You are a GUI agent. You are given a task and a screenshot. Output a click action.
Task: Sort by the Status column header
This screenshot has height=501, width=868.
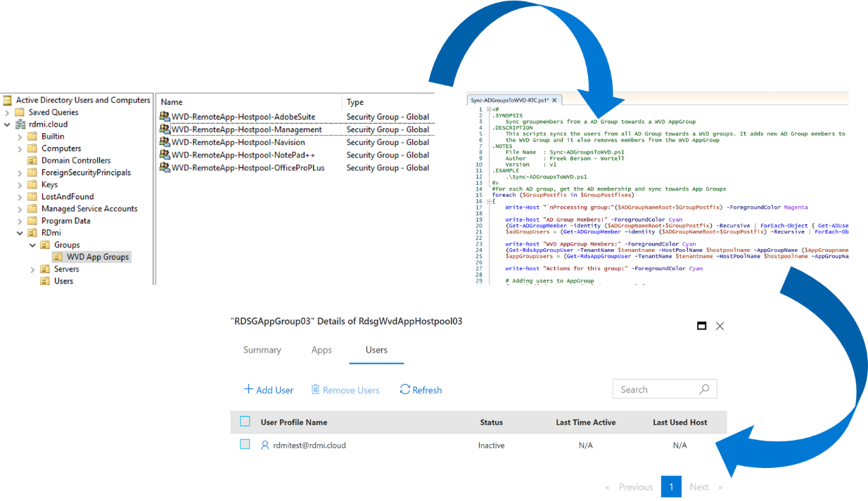tap(491, 422)
